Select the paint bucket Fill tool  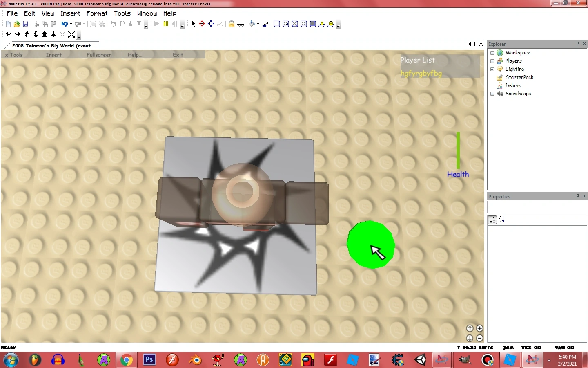click(252, 24)
